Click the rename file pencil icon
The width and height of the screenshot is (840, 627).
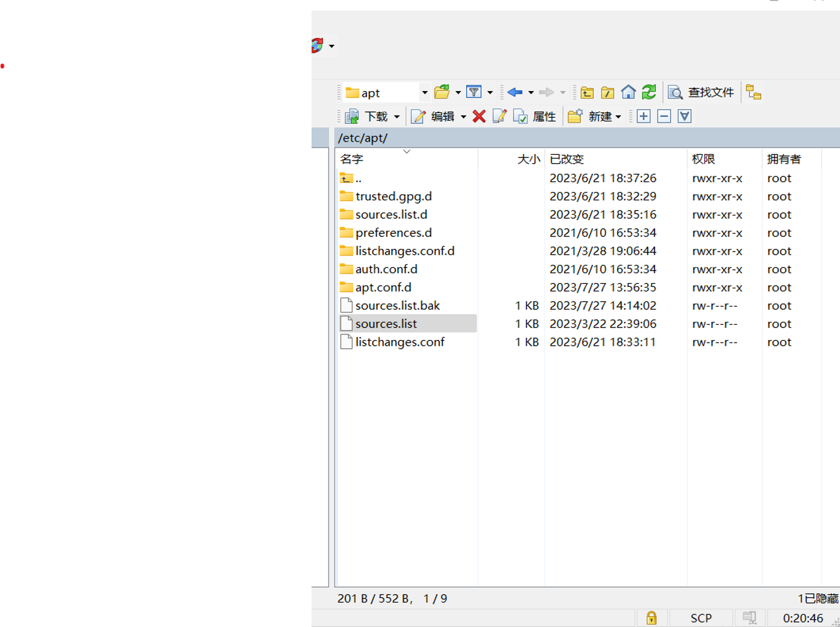pyautogui.click(x=499, y=116)
